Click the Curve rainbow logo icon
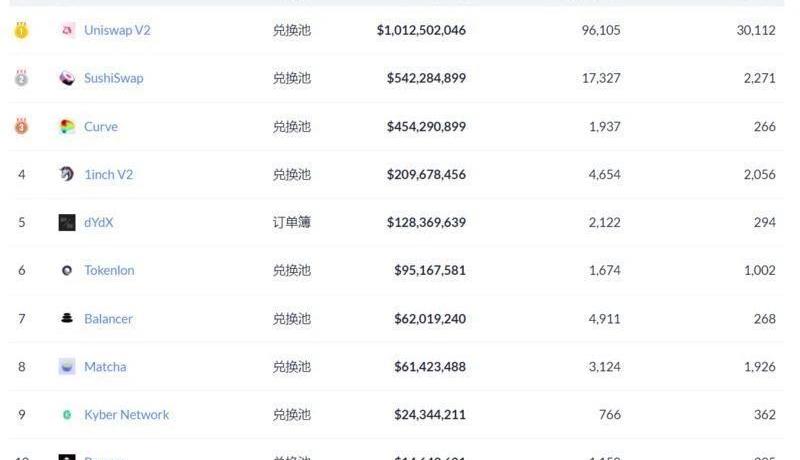 67,127
